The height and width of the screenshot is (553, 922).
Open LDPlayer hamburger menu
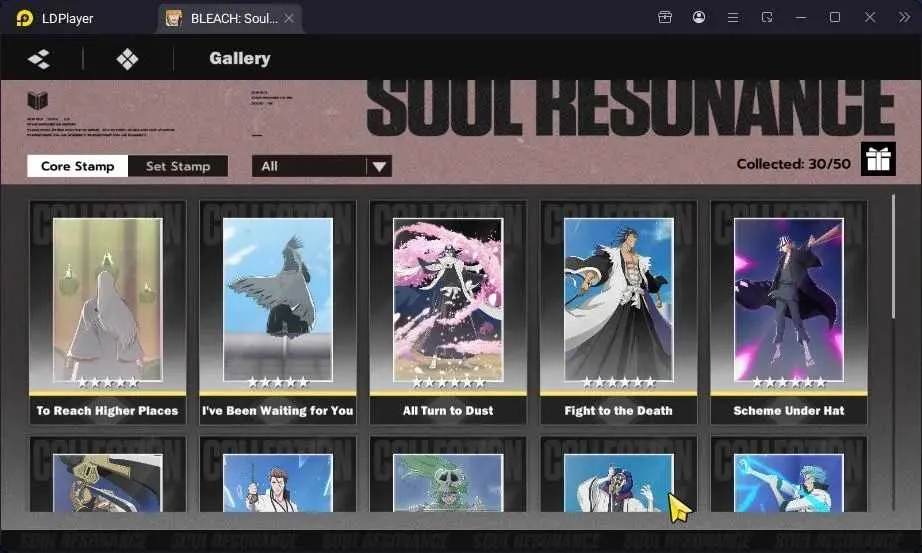pyautogui.click(x=733, y=18)
